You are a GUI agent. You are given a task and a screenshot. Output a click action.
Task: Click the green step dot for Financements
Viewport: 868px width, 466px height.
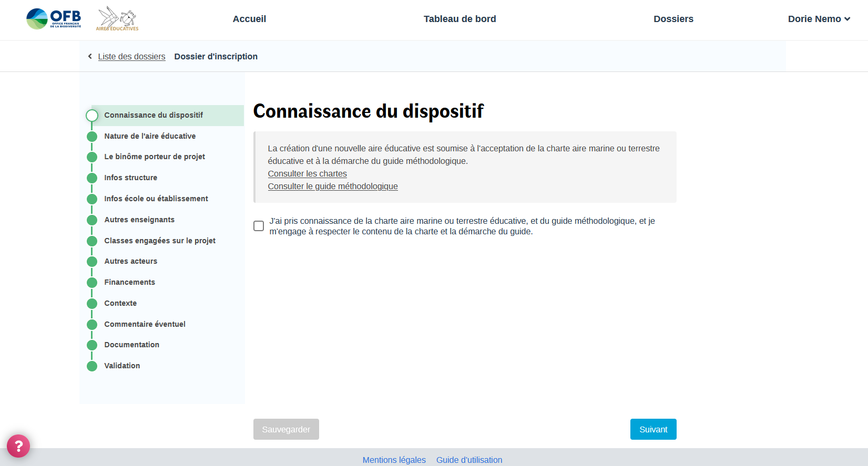pyautogui.click(x=92, y=283)
